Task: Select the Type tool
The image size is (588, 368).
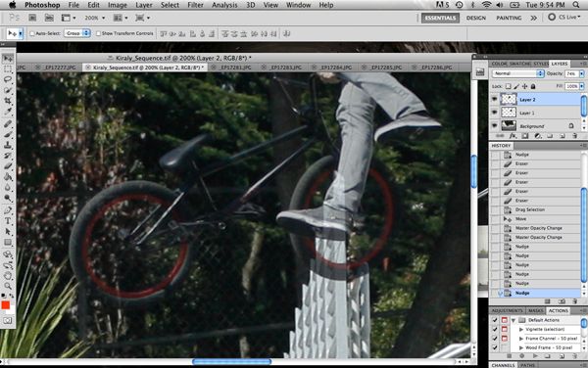Action: (8, 221)
